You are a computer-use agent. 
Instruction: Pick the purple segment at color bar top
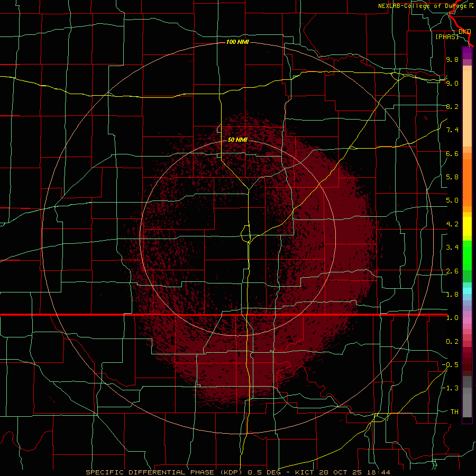(467, 53)
